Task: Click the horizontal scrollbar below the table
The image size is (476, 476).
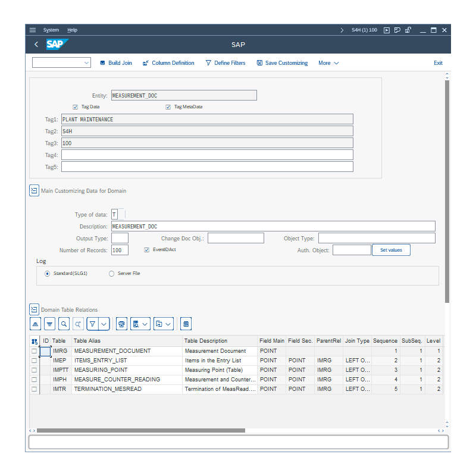Action: [x=141, y=430]
